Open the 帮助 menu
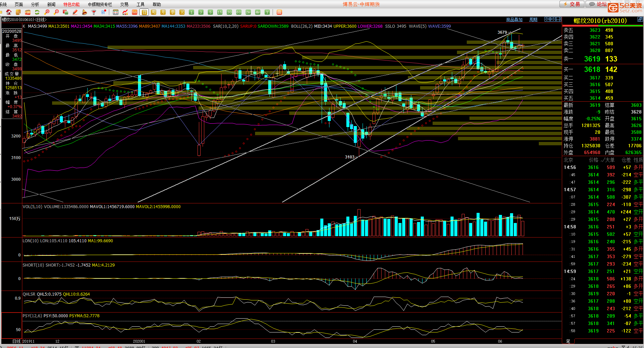Image resolution: width=644 pixels, height=348 pixels. [157, 4]
